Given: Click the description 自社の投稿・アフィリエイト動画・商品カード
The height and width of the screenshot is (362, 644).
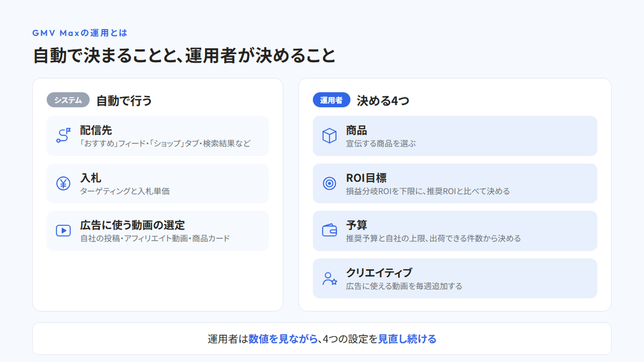Looking at the screenshot, I should (155, 238).
